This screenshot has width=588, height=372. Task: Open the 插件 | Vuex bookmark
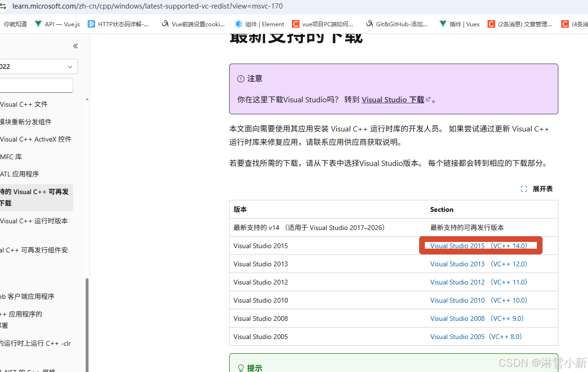[459, 24]
